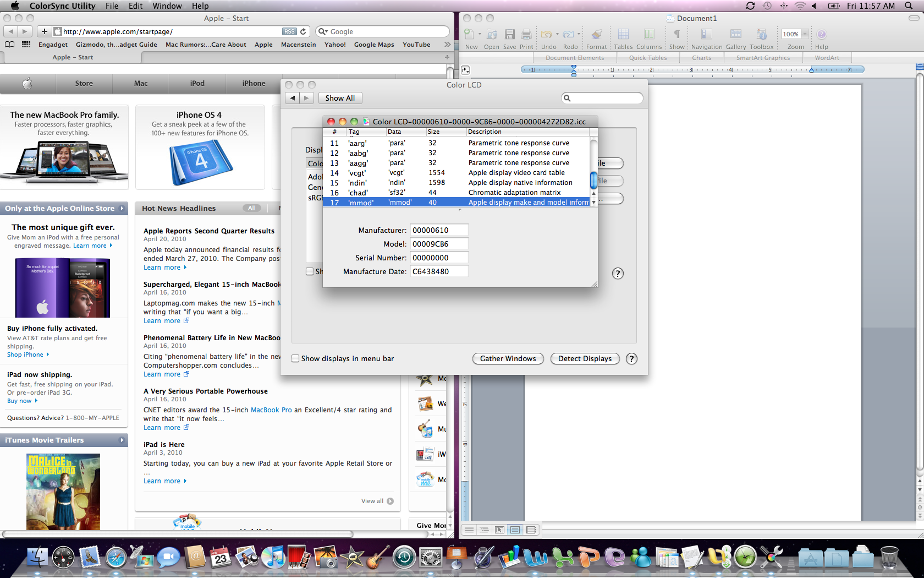Open iCal from the Dock
924x578 pixels.
221,557
